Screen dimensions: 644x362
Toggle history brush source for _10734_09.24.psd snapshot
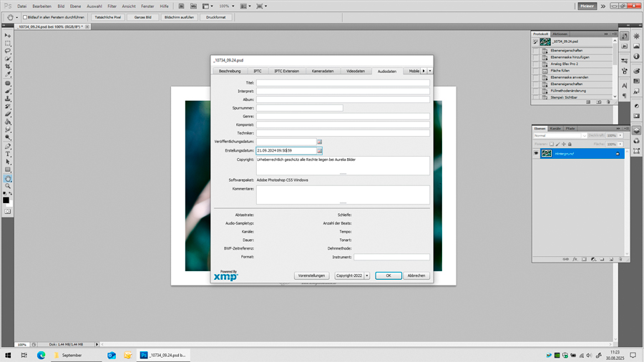[x=535, y=42]
